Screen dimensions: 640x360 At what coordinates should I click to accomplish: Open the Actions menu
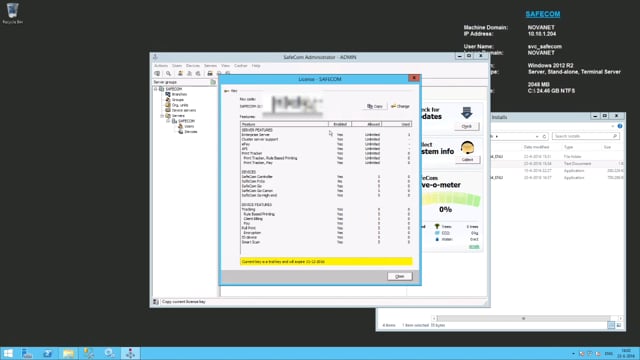pyautogui.click(x=161, y=66)
